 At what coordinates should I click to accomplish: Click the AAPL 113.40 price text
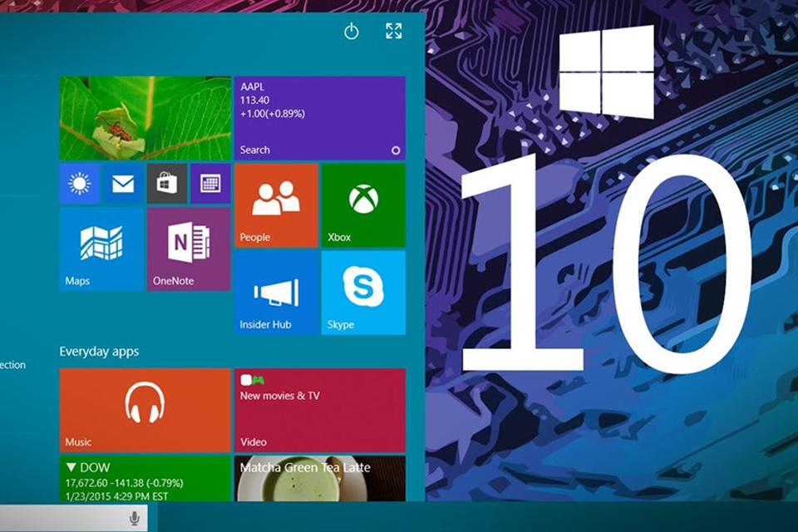[254, 101]
